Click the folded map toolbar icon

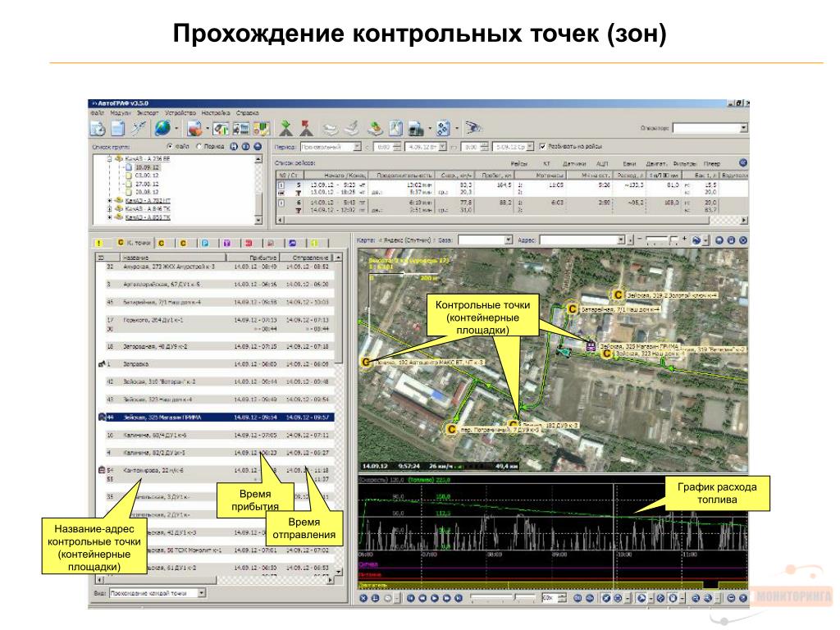point(395,128)
